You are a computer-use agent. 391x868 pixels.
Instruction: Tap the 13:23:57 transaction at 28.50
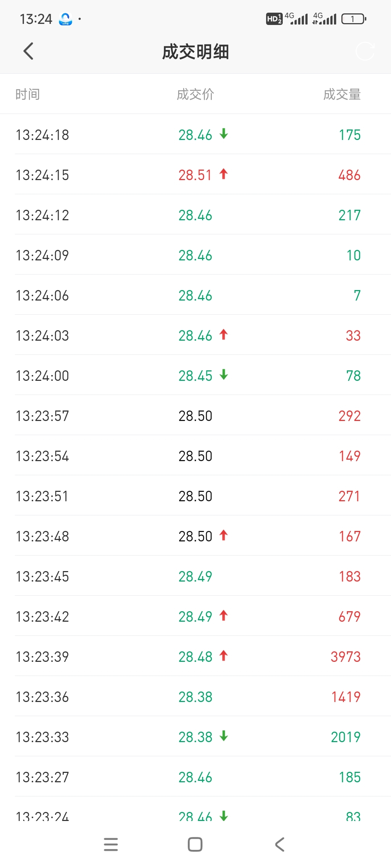tap(195, 415)
